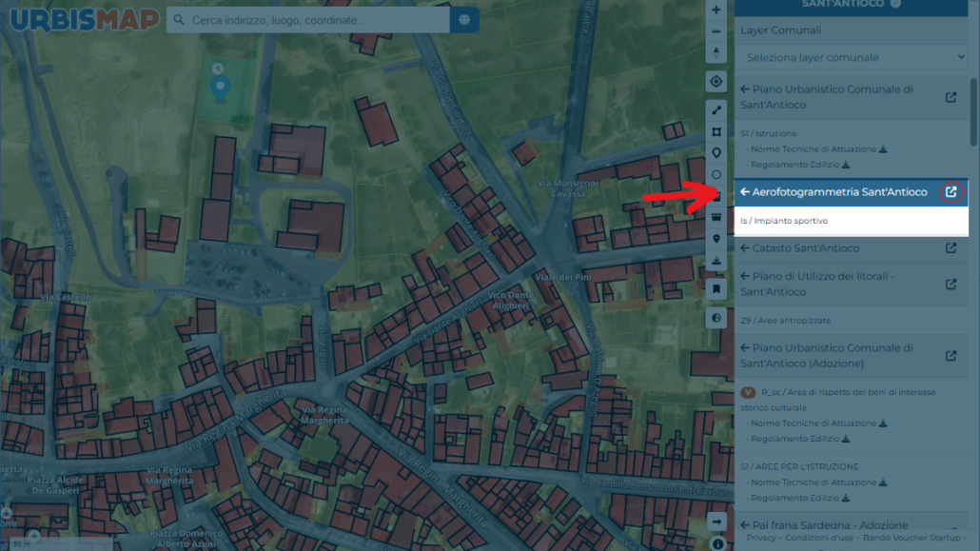Open Catasto Sant'Antioco external link icon

point(951,248)
